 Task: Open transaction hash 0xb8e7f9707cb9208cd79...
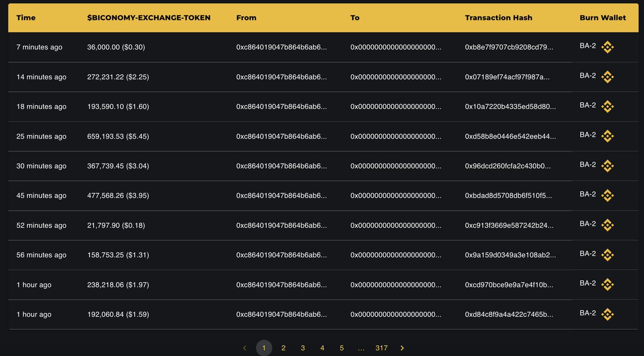click(x=509, y=47)
